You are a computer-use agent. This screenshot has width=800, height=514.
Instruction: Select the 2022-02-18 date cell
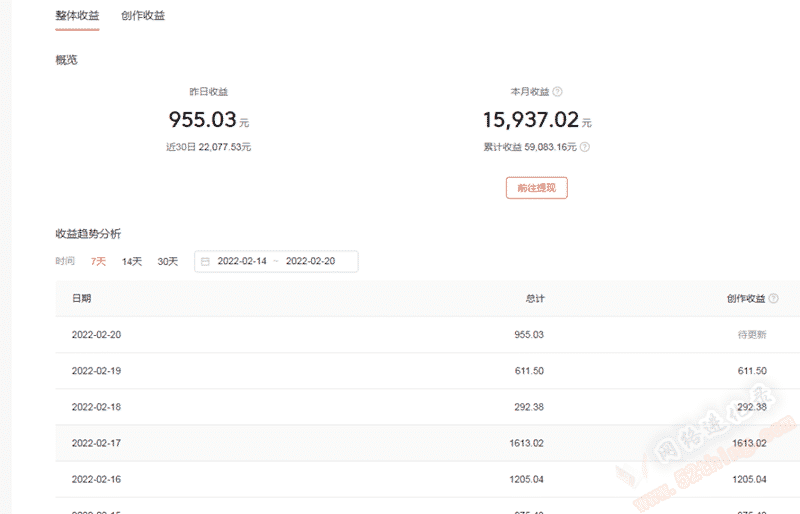pyautogui.click(x=96, y=407)
